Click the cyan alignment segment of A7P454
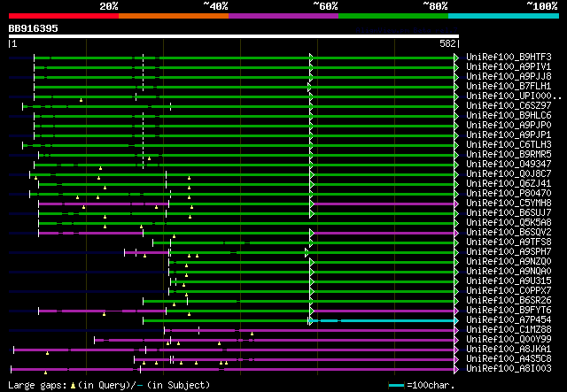 [x=383, y=321]
